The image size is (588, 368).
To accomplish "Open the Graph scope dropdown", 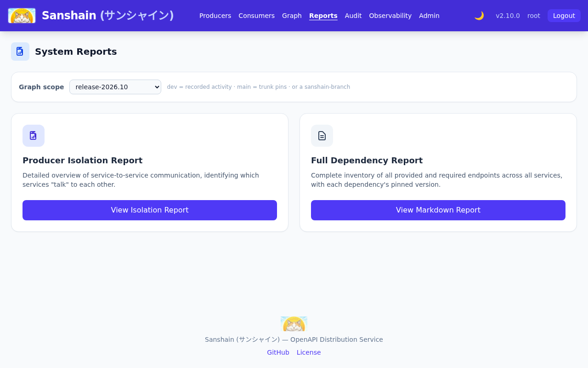I will 115,87.
